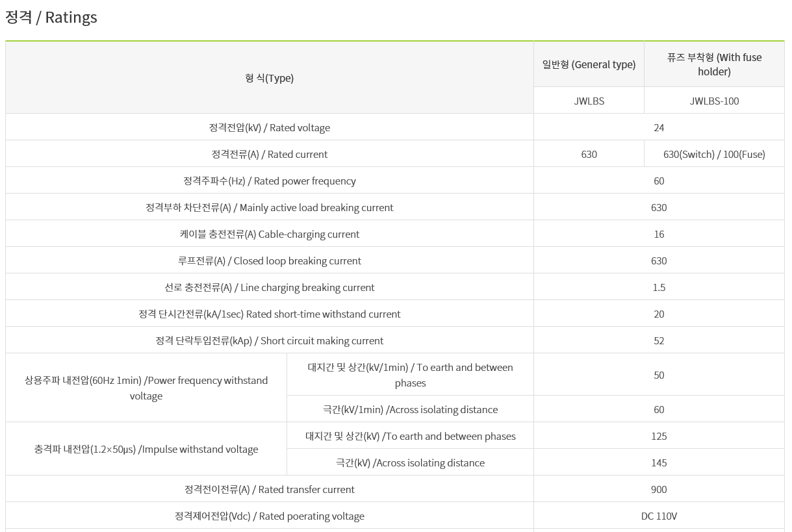Image resolution: width=792 pixels, height=532 pixels.
Task: Select the impulse isolating distance value 145
Action: (x=659, y=462)
